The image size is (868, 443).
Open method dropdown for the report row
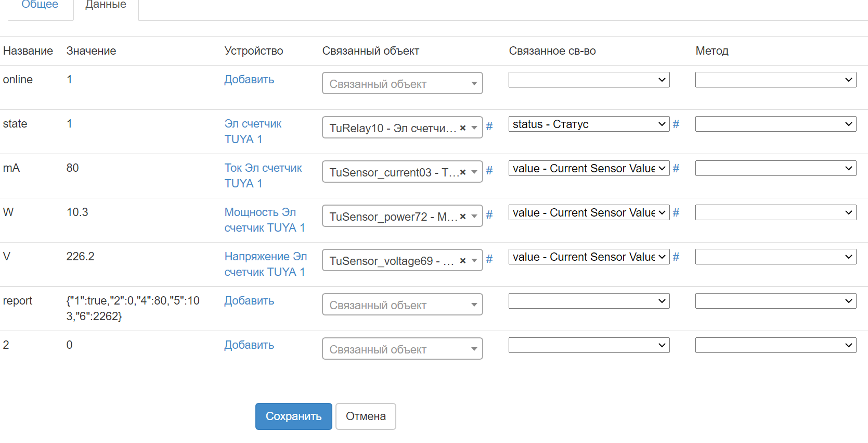pos(775,301)
